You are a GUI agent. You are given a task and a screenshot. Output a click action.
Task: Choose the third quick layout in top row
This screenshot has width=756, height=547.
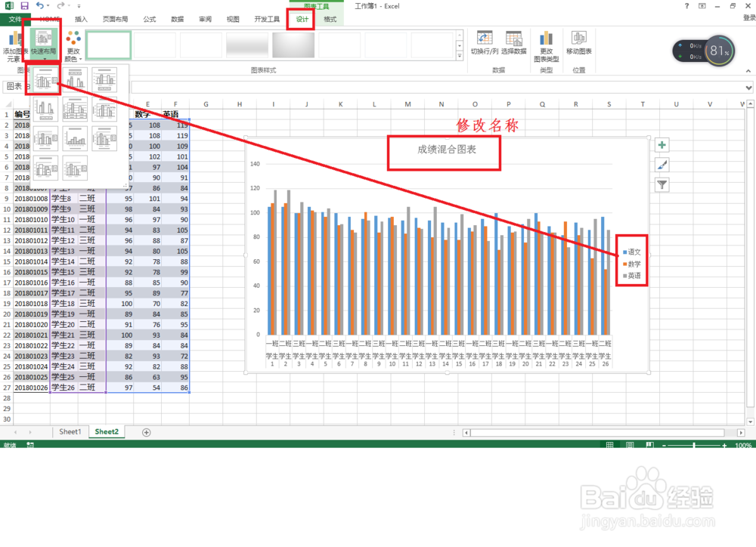pyautogui.click(x=104, y=80)
